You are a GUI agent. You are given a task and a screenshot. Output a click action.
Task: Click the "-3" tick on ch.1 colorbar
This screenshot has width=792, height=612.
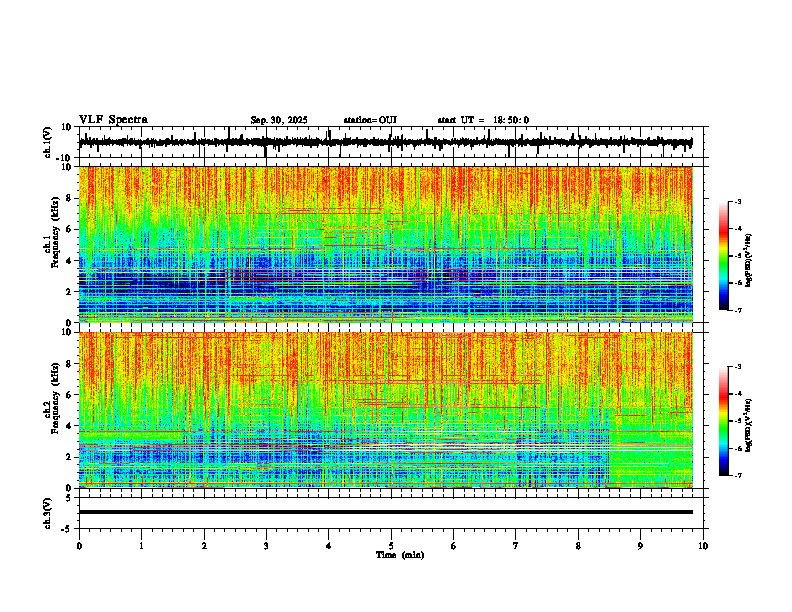[x=738, y=202]
